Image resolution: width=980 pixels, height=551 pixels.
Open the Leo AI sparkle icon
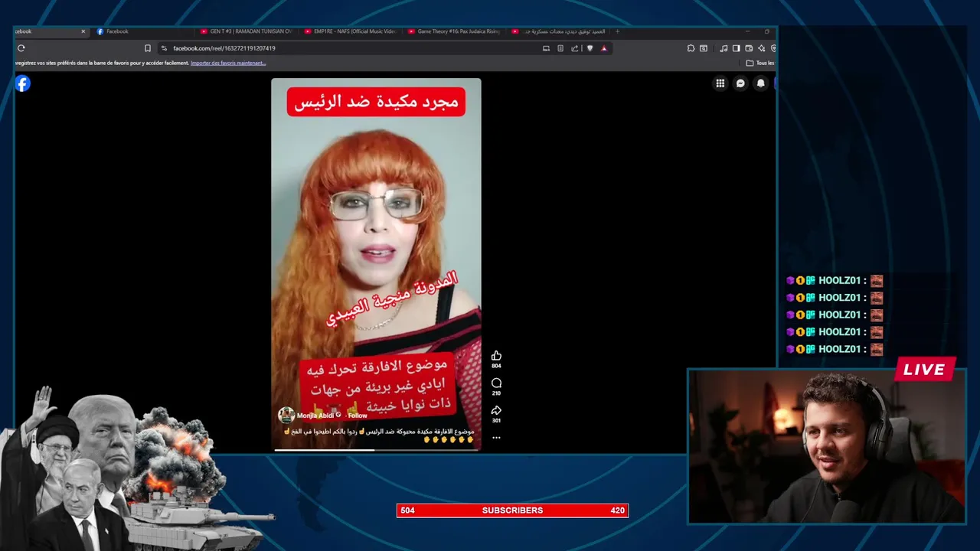(761, 48)
